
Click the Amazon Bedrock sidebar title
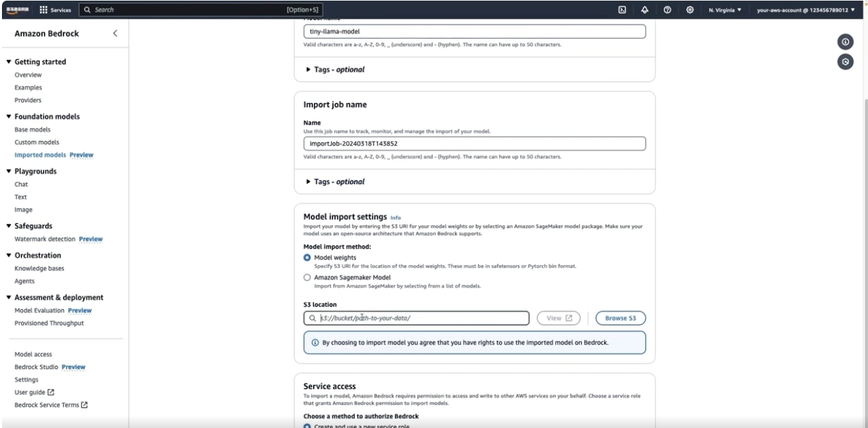click(x=47, y=33)
